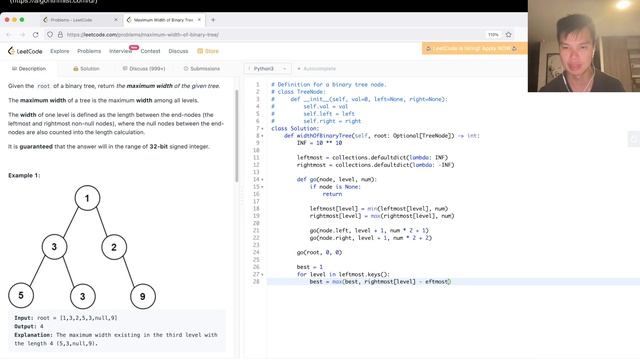Click the side panel icon at editor's right edge
The image size is (640, 360).
[633, 139]
